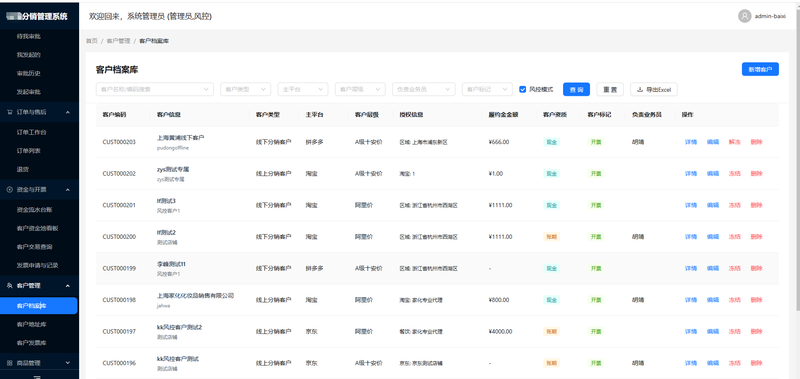
Task: Go to 首页 via the breadcrumb
Action: pos(91,41)
